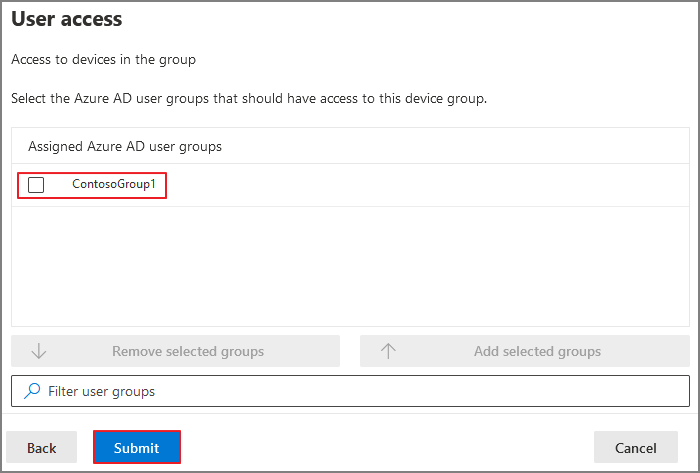Click the User access heading
Image resolution: width=700 pixels, height=473 pixels.
67,19
